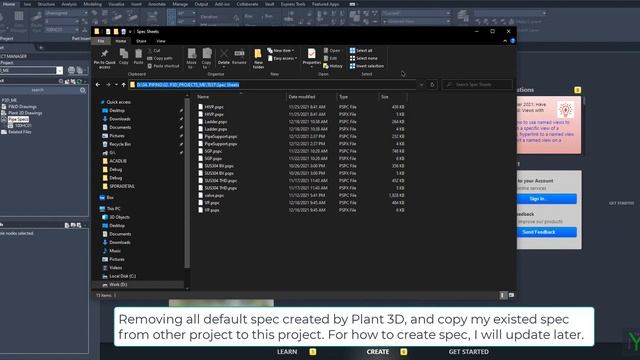This screenshot has width=640, height=360.
Task: Open the Manage ribbon tab in Plant 3D
Action: 180,4
